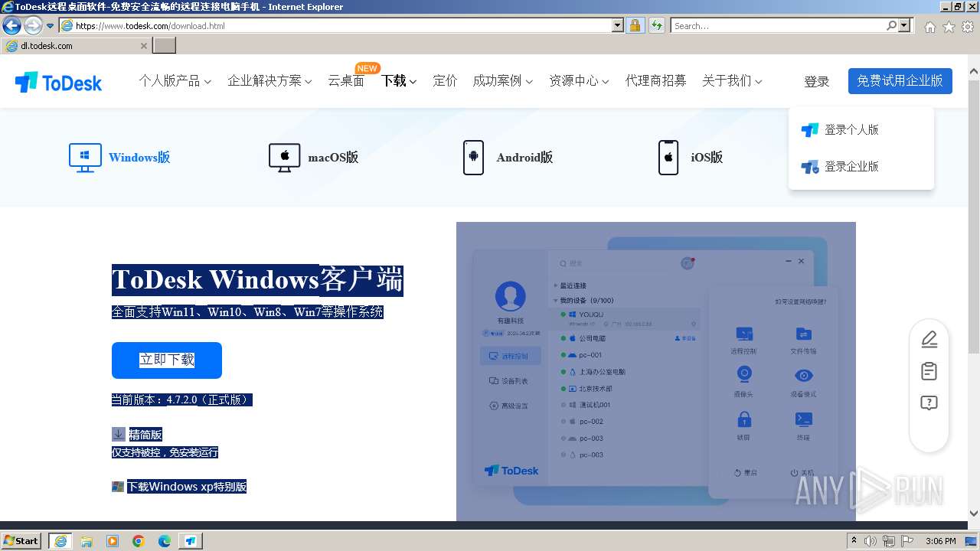The height and width of the screenshot is (551, 980).
Task: Click the 仅支持被控，免安装运行 text
Action: click(165, 452)
